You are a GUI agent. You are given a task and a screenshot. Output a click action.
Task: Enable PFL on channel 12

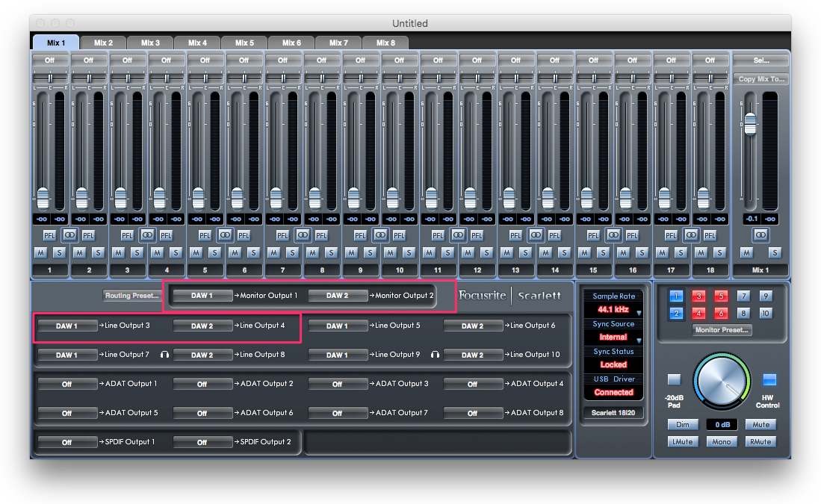coord(477,235)
